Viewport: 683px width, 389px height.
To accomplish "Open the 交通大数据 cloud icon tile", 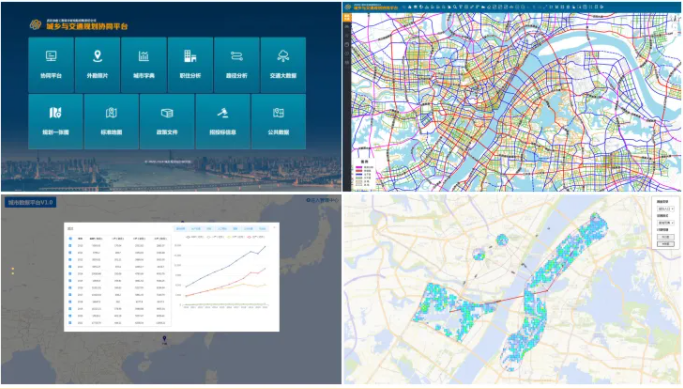I will click(283, 64).
